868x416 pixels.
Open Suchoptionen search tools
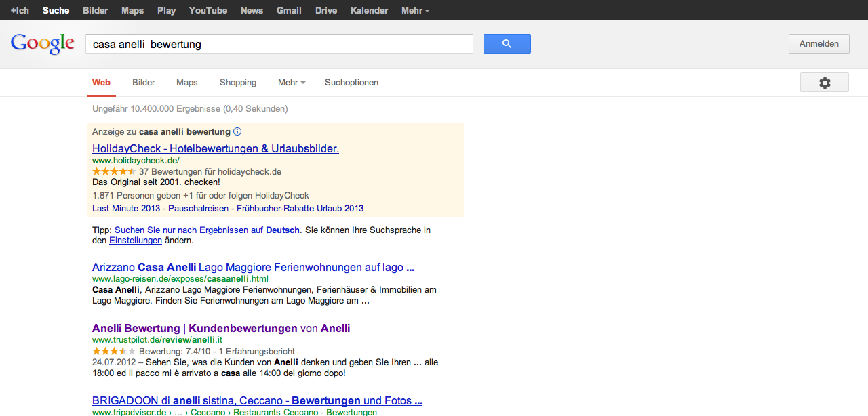[351, 83]
